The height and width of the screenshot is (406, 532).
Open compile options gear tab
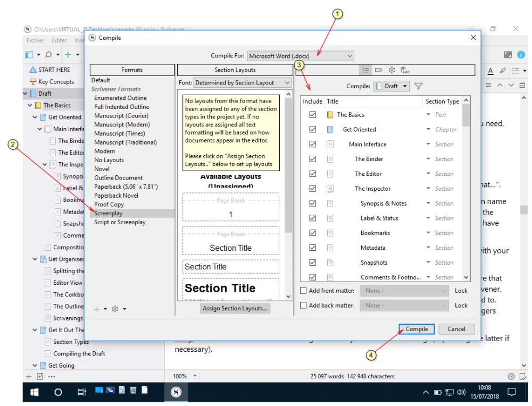(x=392, y=70)
